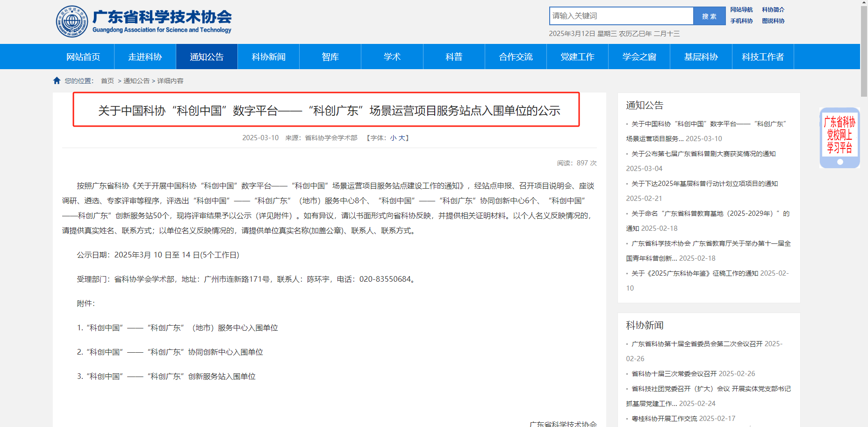The width and height of the screenshot is (868, 427).
Task: Open the 手机科协 link
Action: (x=741, y=21)
